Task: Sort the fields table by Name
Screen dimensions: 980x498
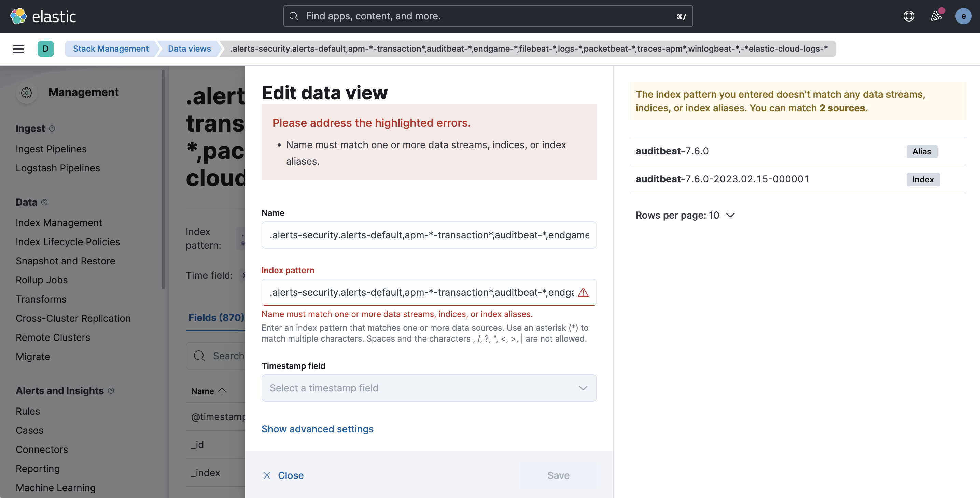Action: [208, 391]
